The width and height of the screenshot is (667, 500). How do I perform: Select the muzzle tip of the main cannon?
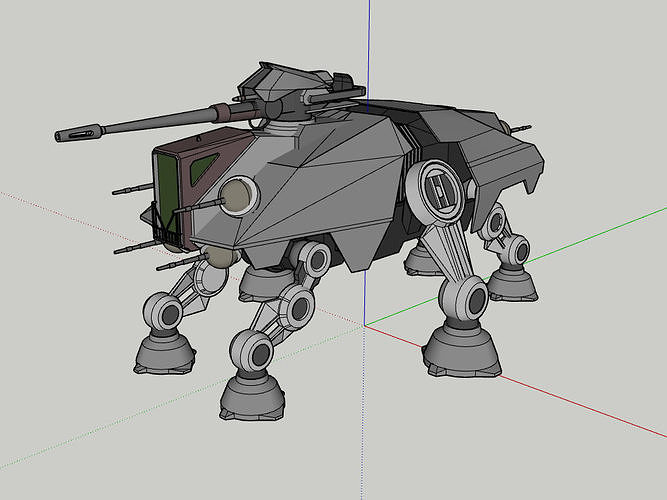click(80, 133)
